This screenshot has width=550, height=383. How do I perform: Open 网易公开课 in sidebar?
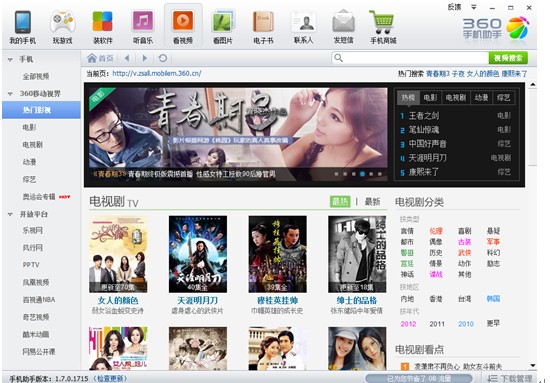(39, 351)
